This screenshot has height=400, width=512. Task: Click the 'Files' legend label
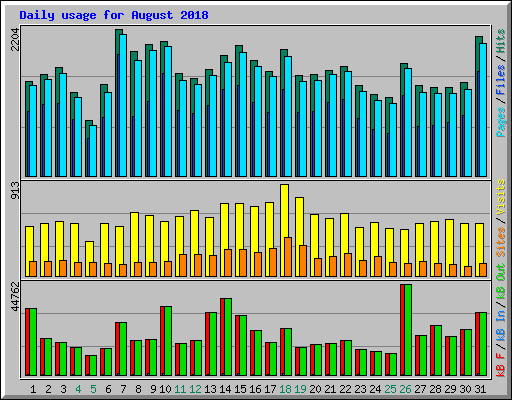point(500,80)
